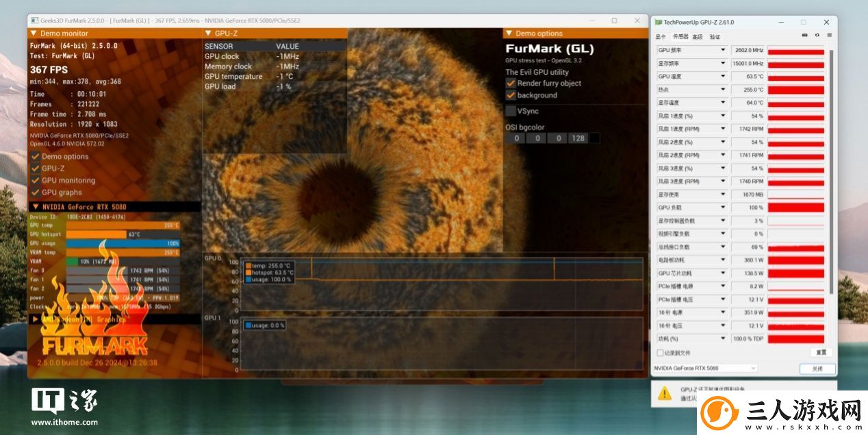Switch to the 验证 tab in GPU-Z

tap(715, 36)
